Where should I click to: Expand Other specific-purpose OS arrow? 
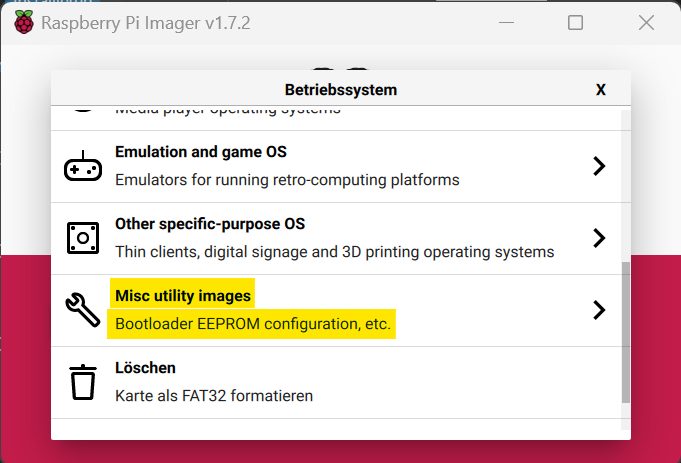click(599, 238)
